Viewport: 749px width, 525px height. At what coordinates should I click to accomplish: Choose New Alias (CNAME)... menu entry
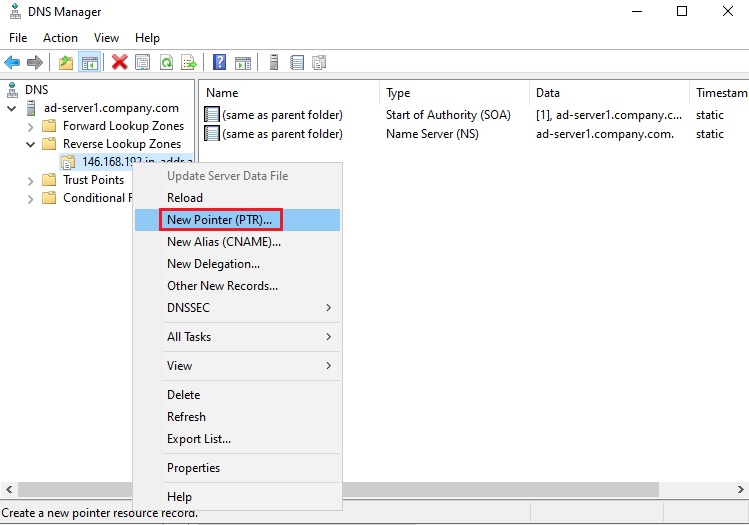223,242
